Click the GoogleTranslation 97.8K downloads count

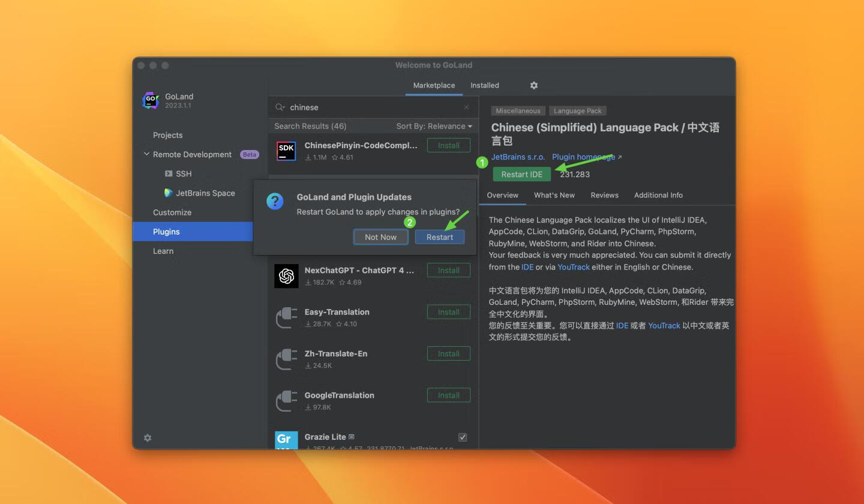pyautogui.click(x=318, y=407)
